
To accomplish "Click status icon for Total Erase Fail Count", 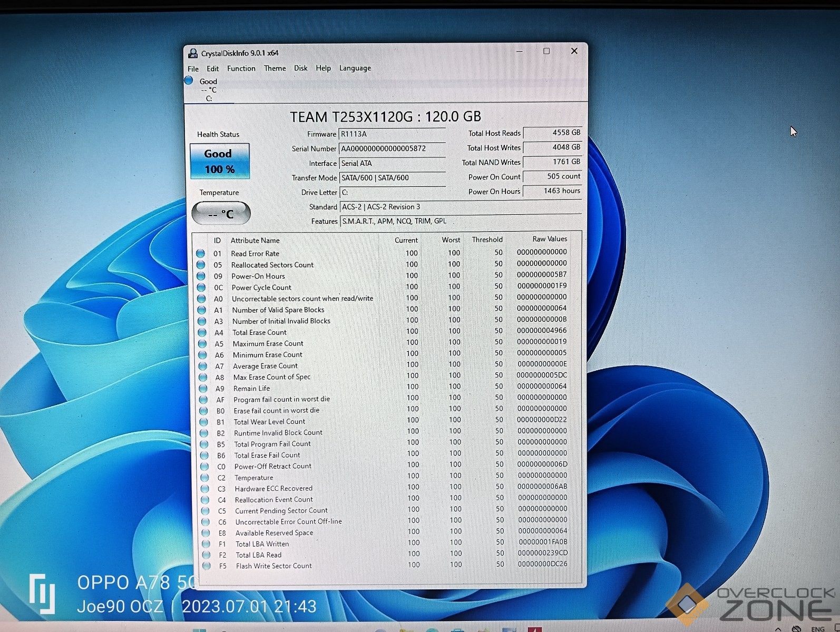I will [204, 456].
